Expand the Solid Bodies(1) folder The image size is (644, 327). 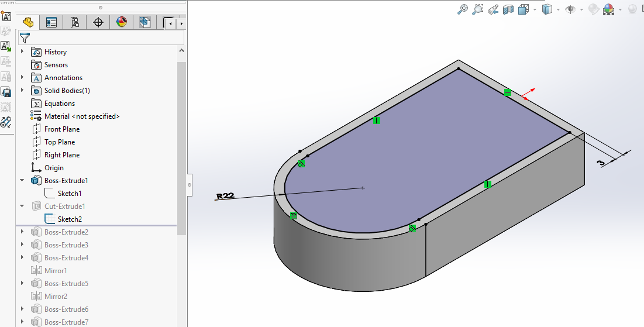click(22, 91)
